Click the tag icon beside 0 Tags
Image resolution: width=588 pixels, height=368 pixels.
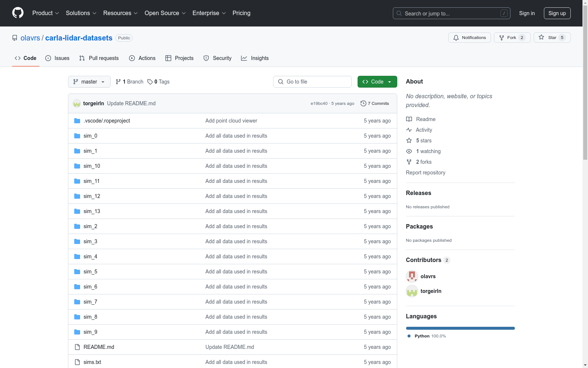coord(150,82)
